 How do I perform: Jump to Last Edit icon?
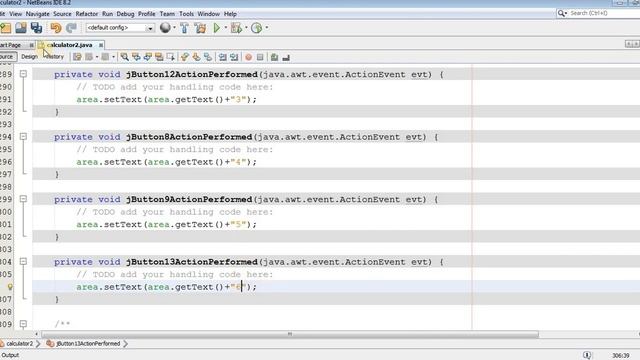click(x=77, y=57)
